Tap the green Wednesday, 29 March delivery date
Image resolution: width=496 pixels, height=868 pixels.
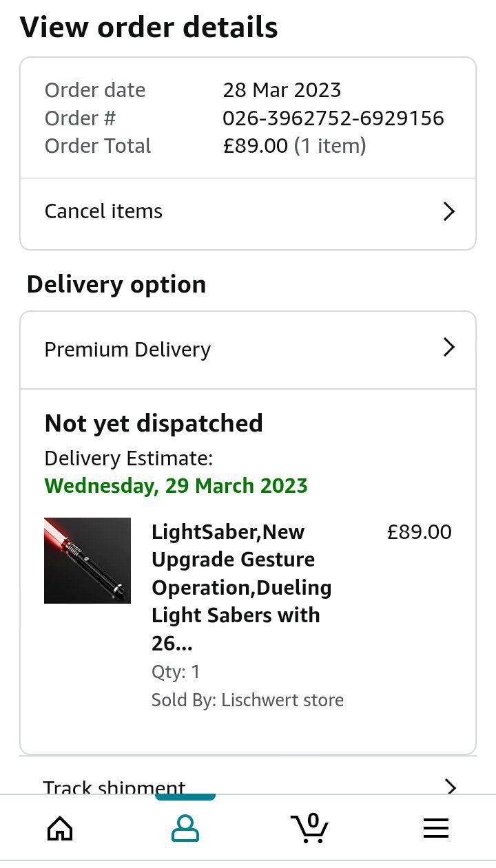[176, 485]
